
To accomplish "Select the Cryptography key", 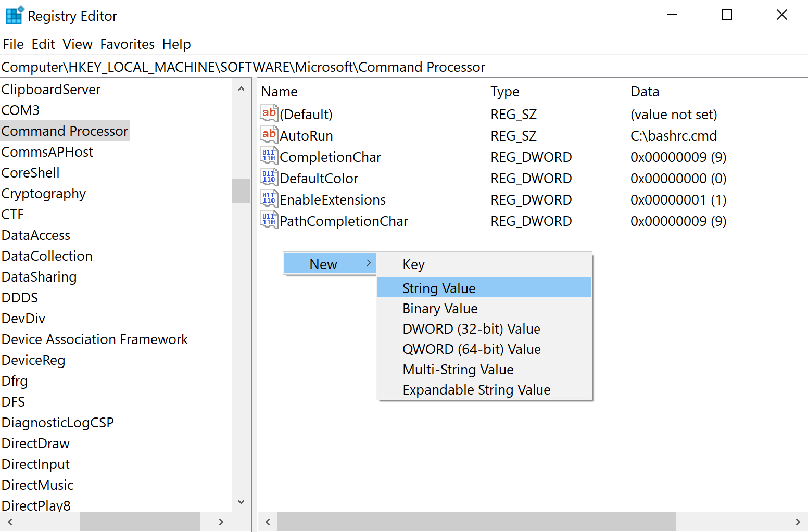I will [44, 194].
